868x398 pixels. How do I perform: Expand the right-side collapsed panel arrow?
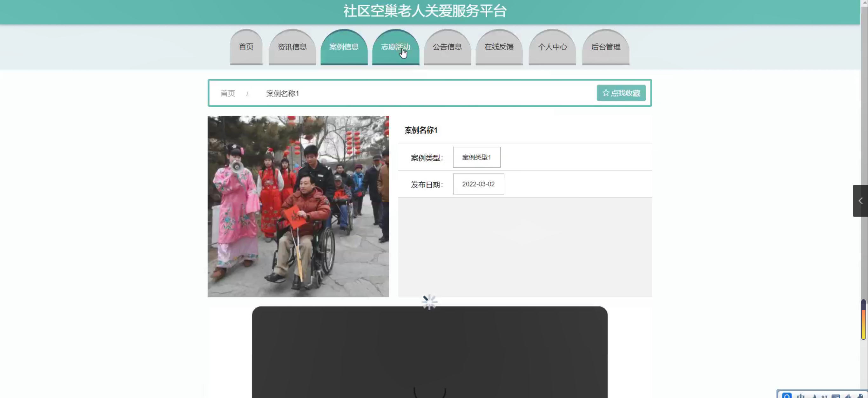point(860,201)
